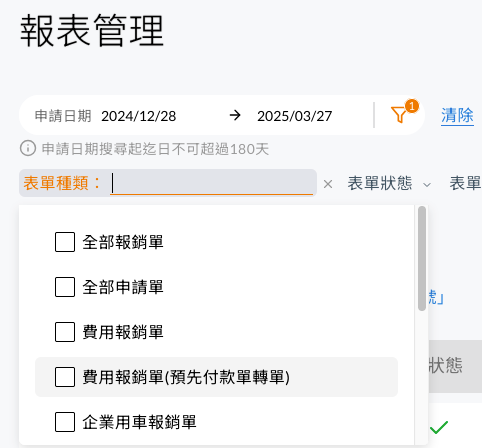The height and width of the screenshot is (448, 482).
Task: Check the 全部報銷單 checkbox
Action: (x=65, y=242)
